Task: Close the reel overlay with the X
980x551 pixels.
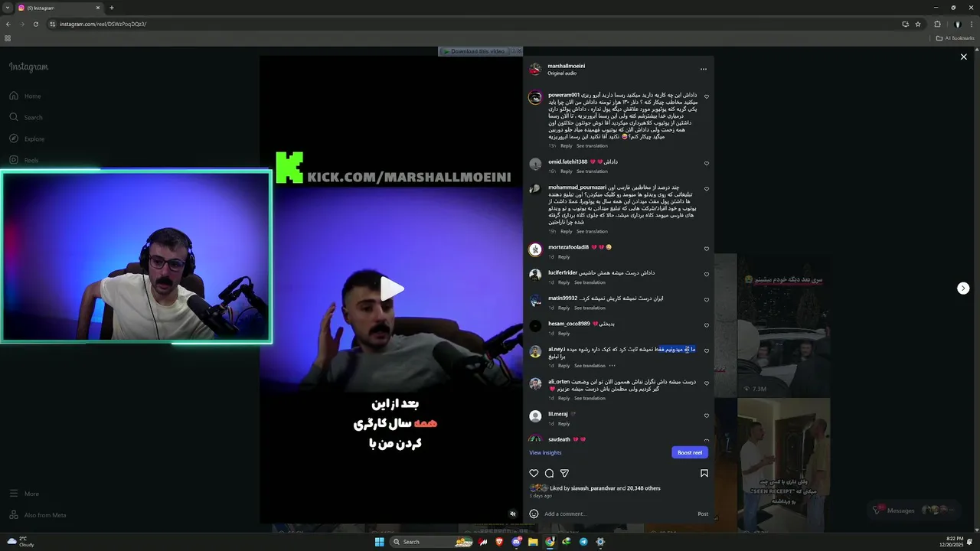Action: [x=964, y=57]
